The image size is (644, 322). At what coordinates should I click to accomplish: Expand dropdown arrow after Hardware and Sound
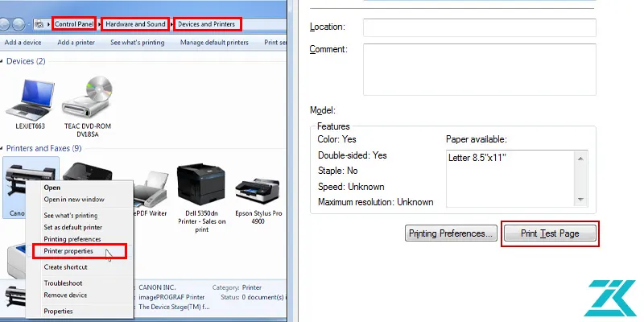[171, 25]
